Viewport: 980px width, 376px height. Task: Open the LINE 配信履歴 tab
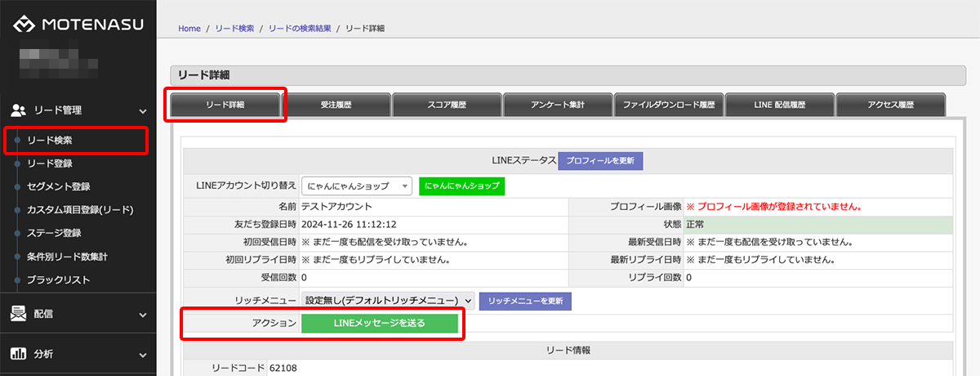[x=779, y=105]
